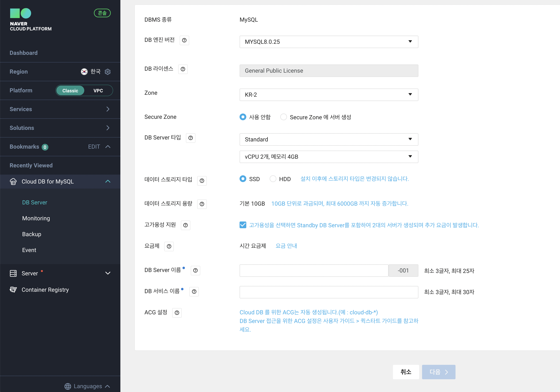Open the vCPU 2개, 메모리 4GB dropdown
The image size is (560, 392).
pos(329,157)
